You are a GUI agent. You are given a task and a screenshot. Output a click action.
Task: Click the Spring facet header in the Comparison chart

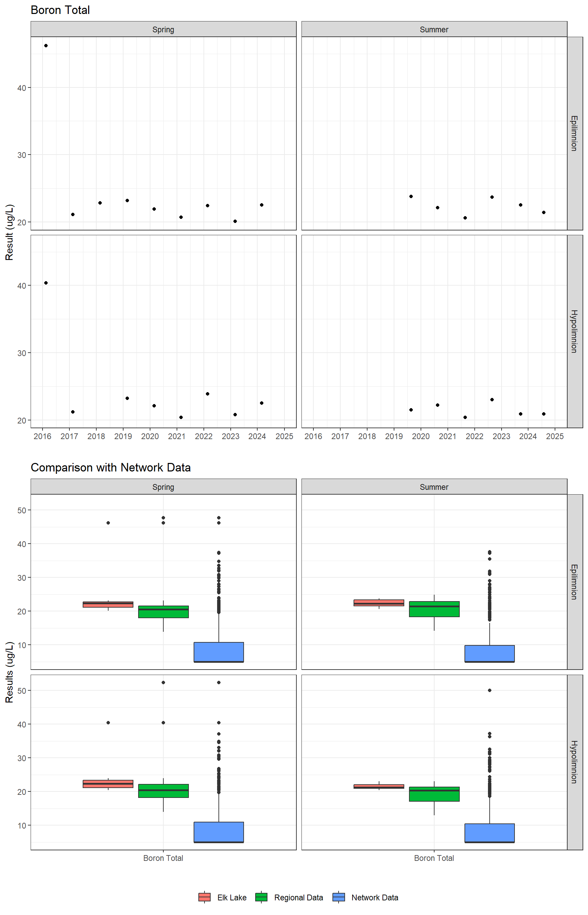pos(163,487)
